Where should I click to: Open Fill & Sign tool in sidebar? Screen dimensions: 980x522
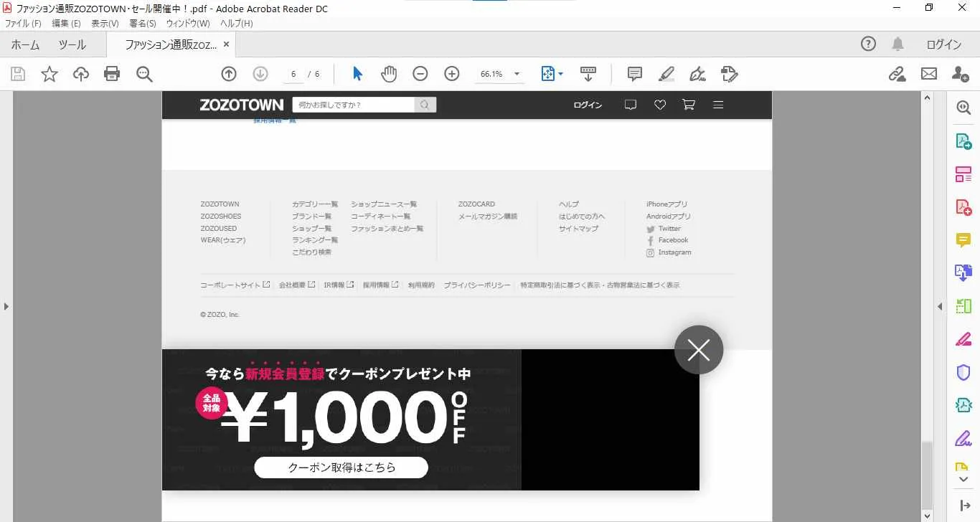963,438
